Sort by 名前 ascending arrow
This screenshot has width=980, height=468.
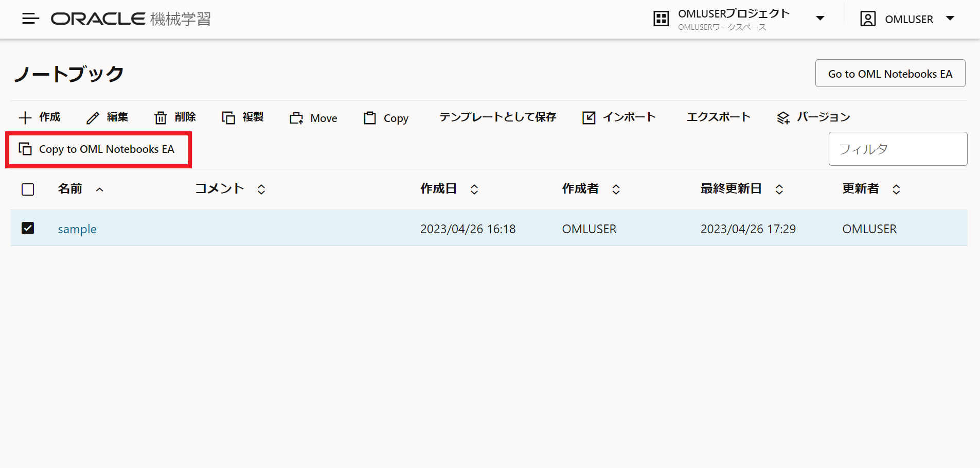click(x=100, y=189)
